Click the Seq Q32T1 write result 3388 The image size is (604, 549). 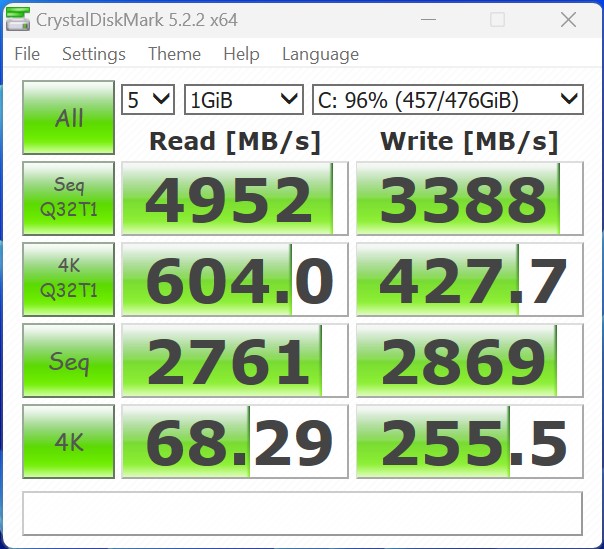tap(470, 198)
